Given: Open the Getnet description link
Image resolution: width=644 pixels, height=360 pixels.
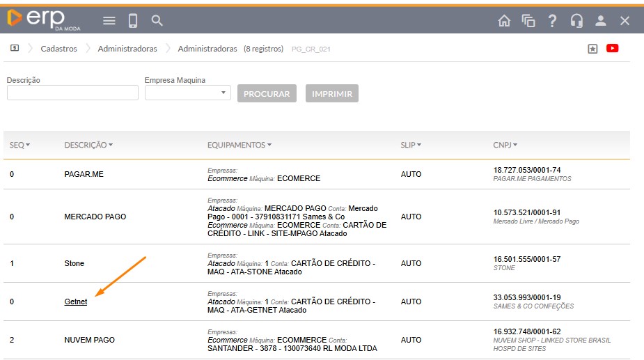Looking at the screenshot, I should pyautogui.click(x=76, y=302).
